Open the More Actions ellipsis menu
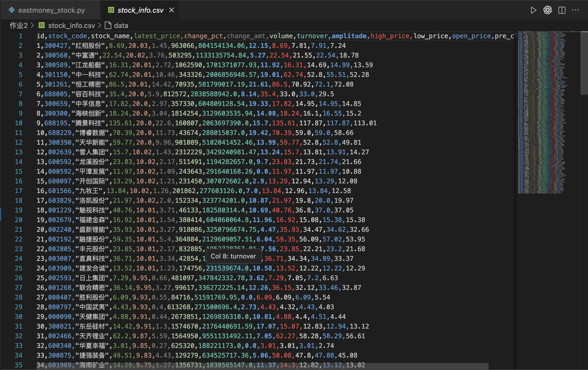 click(x=576, y=10)
